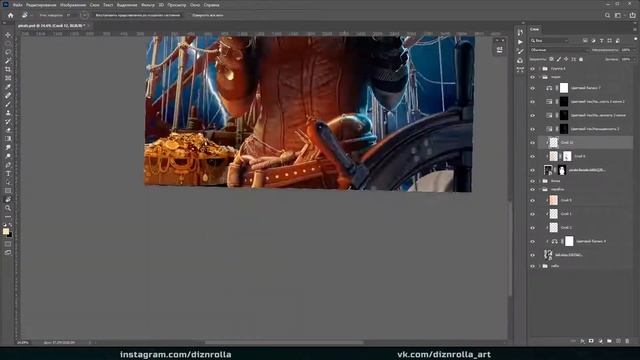
Task: Expand the bottommost group in layers
Action: (540, 266)
